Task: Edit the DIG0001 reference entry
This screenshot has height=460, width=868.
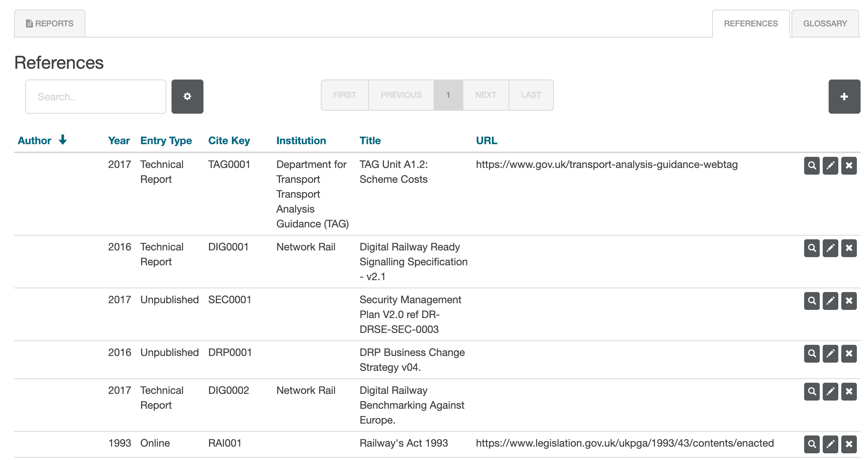Action: click(830, 248)
